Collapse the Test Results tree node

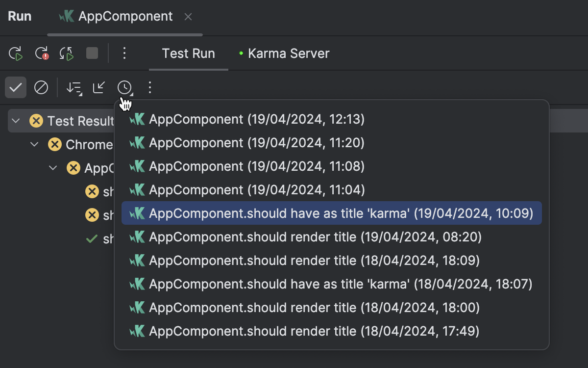16,121
